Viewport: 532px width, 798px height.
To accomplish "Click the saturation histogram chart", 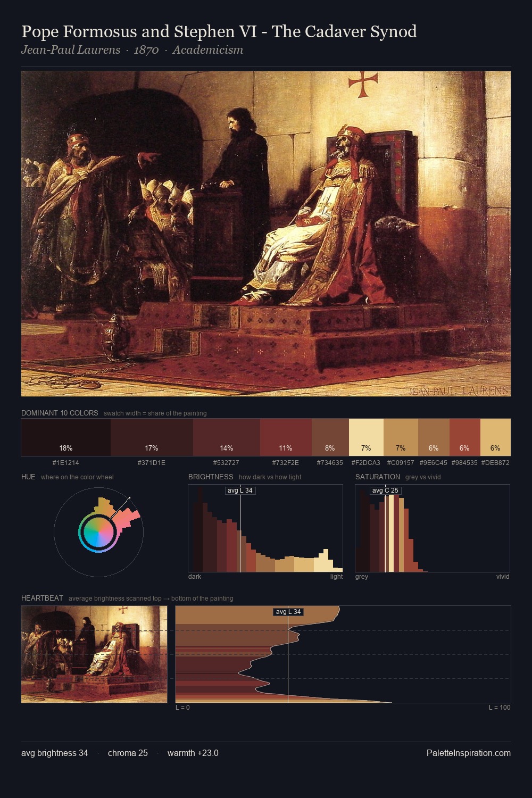I will 433,528.
